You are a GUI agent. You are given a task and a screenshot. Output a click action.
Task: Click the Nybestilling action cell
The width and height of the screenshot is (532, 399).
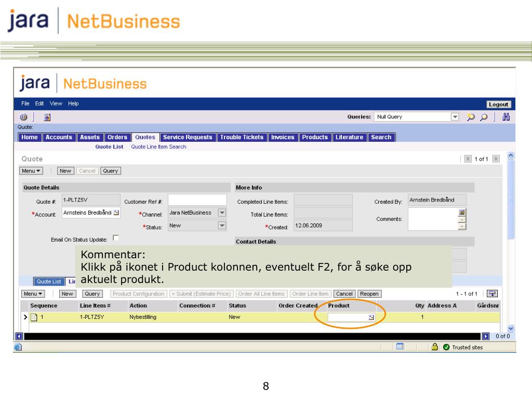coord(143,317)
